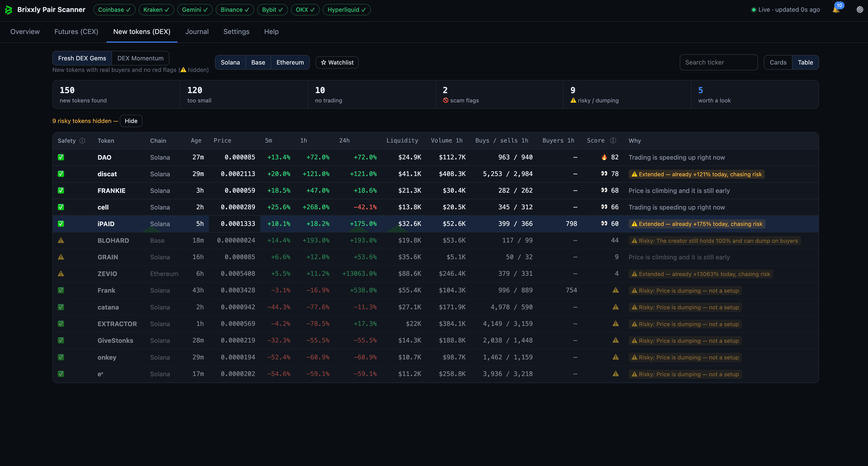868x466 pixels.
Task: Click the Kraken exchange pill
Action: pos(156,10)
